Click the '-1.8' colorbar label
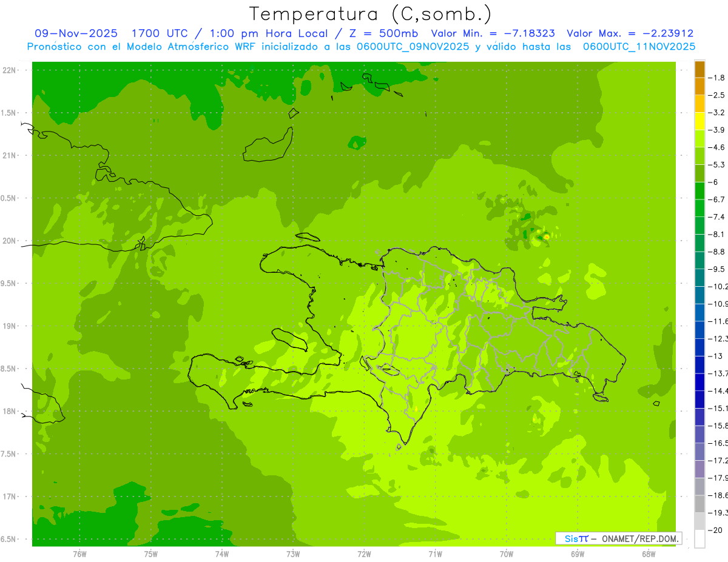This screenshot has height=562, width=728. pos(716,78)
